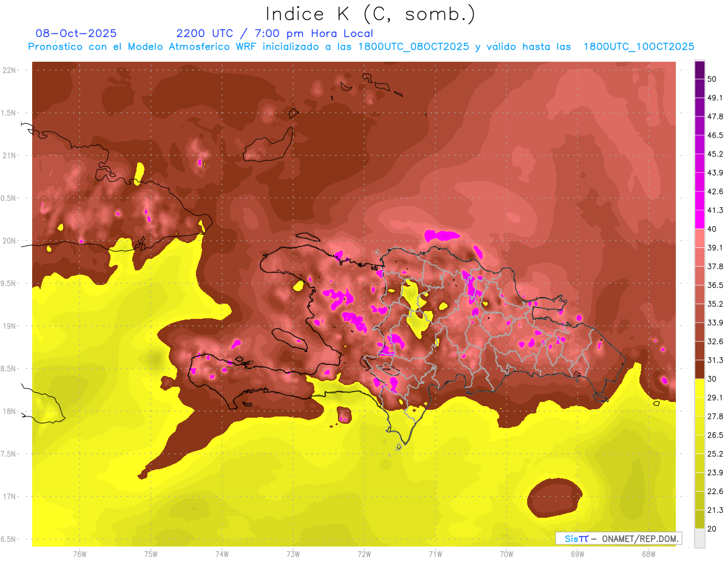This screenshot has height=562, width=728.
Task: Select the 08-Oct-2025 date label
Action: pyautogui.click(x=76, y=33)
